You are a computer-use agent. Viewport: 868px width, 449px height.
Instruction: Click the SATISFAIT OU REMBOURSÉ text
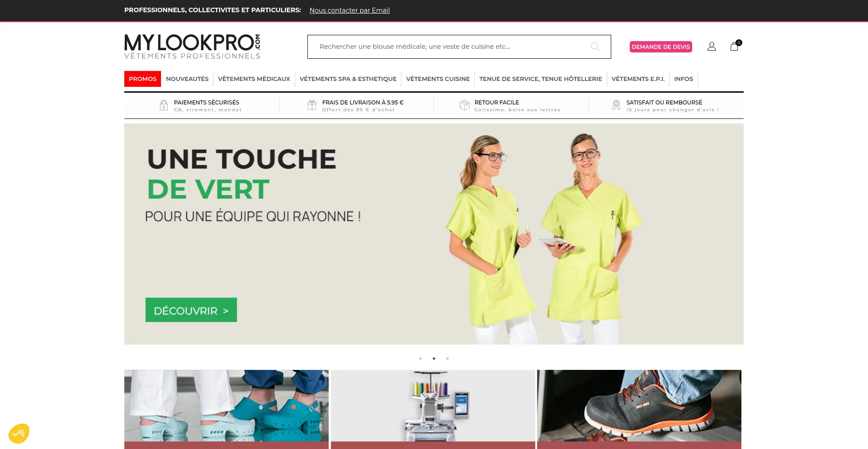pyautogui.click(x=664, y=103)
